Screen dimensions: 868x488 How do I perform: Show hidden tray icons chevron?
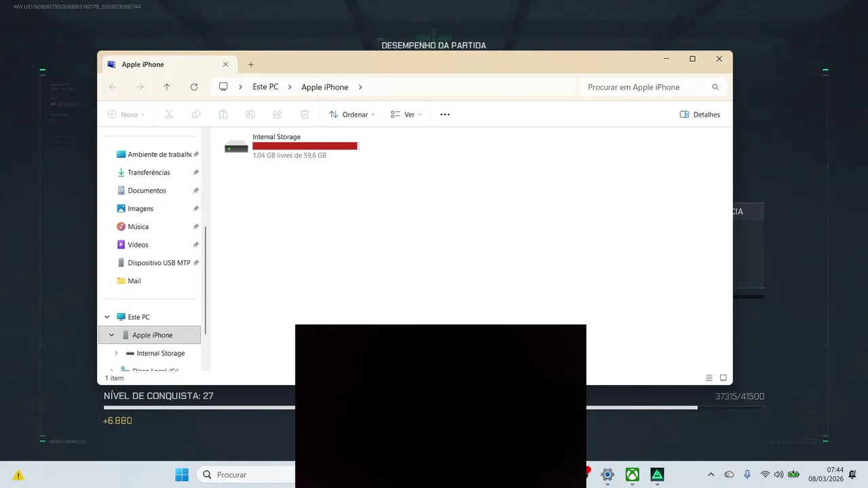tap(711, 474)
